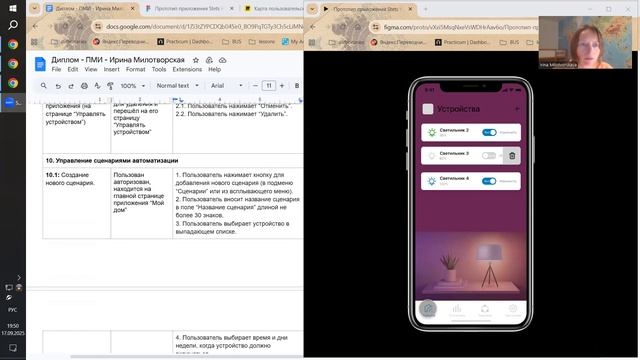The width and height of the screenshot is (640, 360).
Task: Open new tab in the Figma window
Action: (x=425, y=9)
